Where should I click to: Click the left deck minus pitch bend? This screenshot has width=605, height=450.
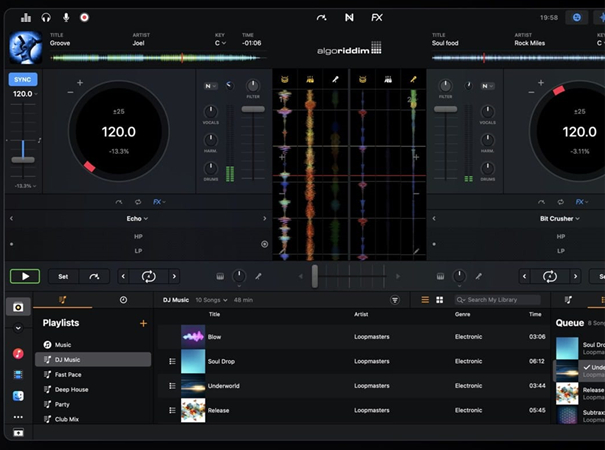click(70, 92)
